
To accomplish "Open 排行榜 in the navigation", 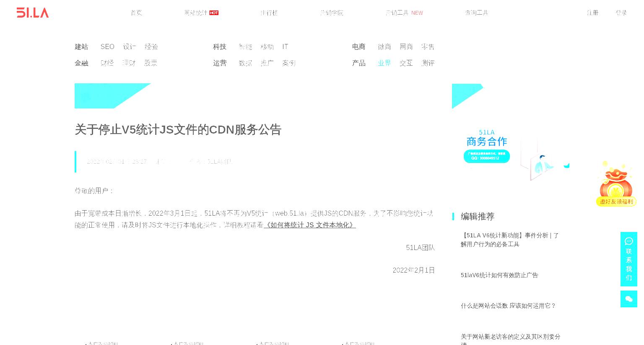I will pos(269,13).
